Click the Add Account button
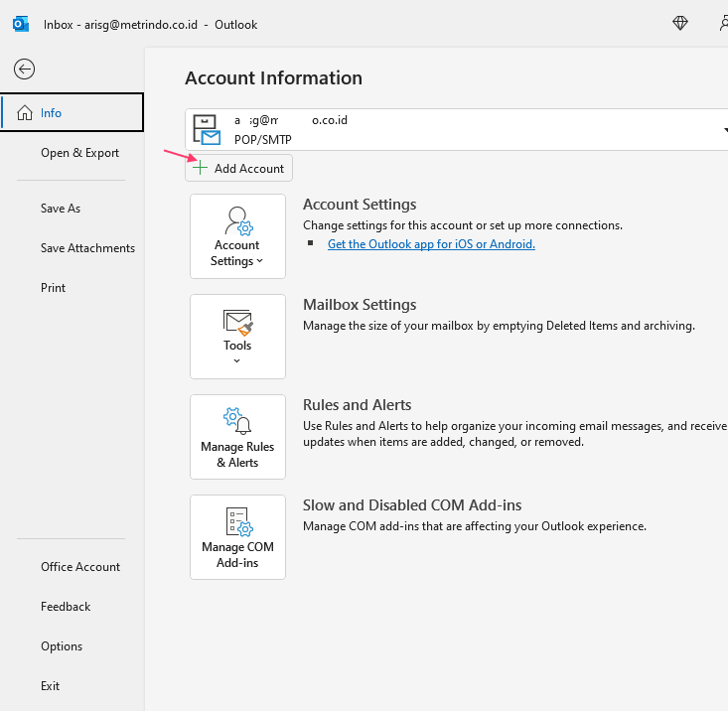The width and height of the screenshot is (728, 711). pyautogui.click(x=238, y=168)
